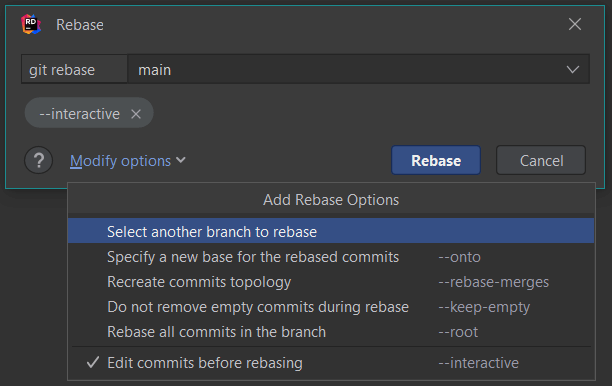This screenshot has width=612, height=386.
Task: Click the Cancel button
Action: click(541, 160)
